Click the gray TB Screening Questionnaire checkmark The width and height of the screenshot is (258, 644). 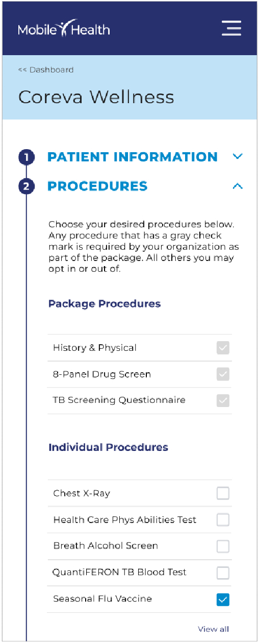click(x=223, y=400)
